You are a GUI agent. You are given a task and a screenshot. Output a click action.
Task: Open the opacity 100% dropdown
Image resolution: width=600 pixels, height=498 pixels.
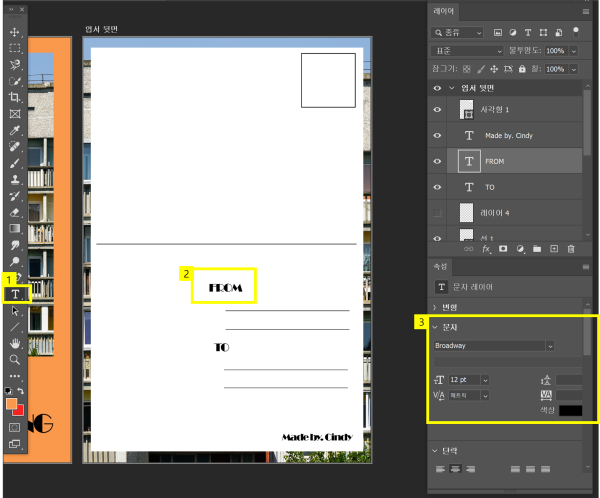574,51
